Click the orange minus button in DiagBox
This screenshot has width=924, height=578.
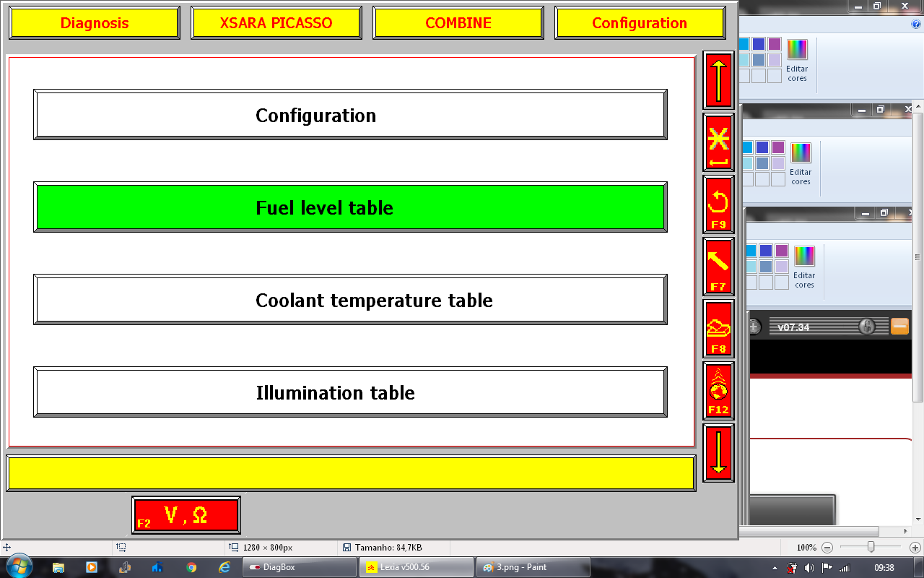pos(899,327)
